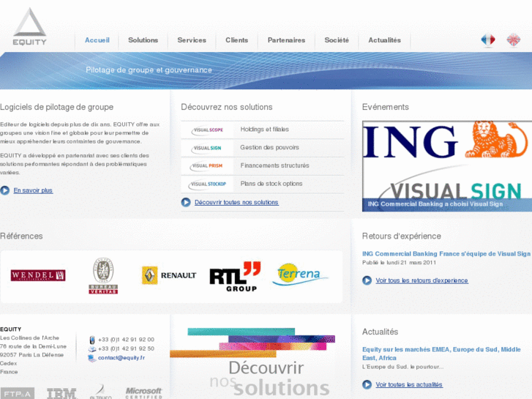
Task: Open 'Equity sur les marchés EMEA' news
Action: pos(441,354)
